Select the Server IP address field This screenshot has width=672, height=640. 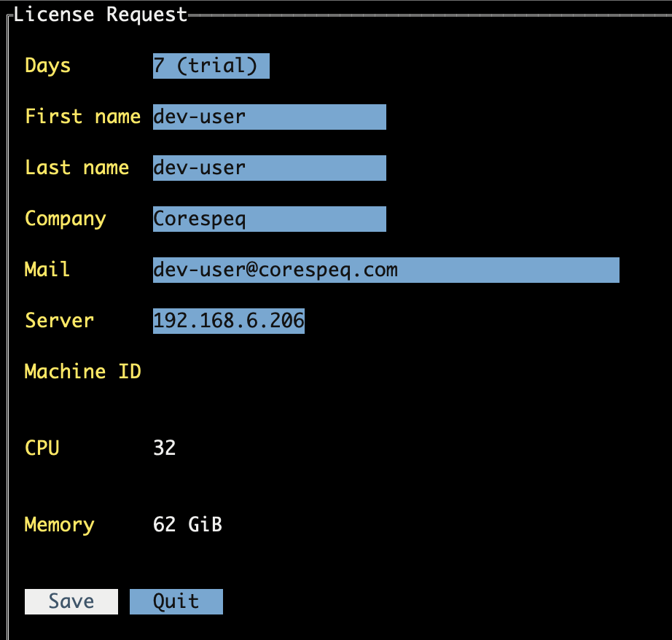click(228, 321)
